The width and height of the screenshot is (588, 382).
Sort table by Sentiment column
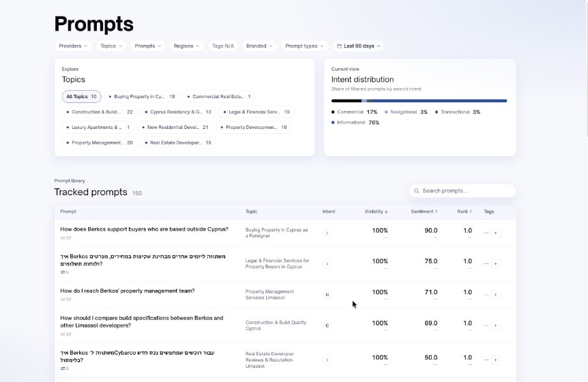click(x=424, y=211)
